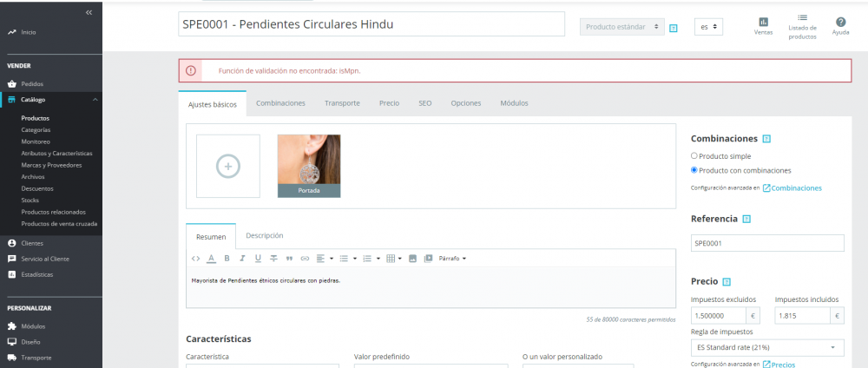Collapse the Catálogo menu chevron
Image resolution: width=868 pixels, height=368 pixels.
point(95,100)
